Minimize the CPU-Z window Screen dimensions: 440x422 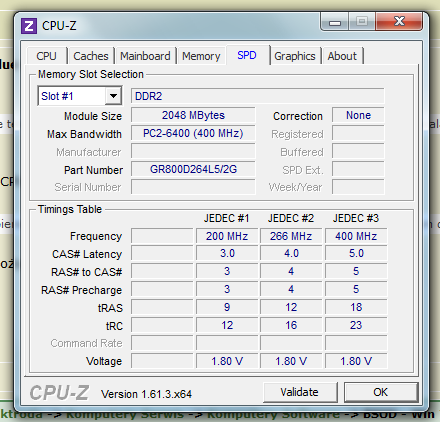[335, 22]
